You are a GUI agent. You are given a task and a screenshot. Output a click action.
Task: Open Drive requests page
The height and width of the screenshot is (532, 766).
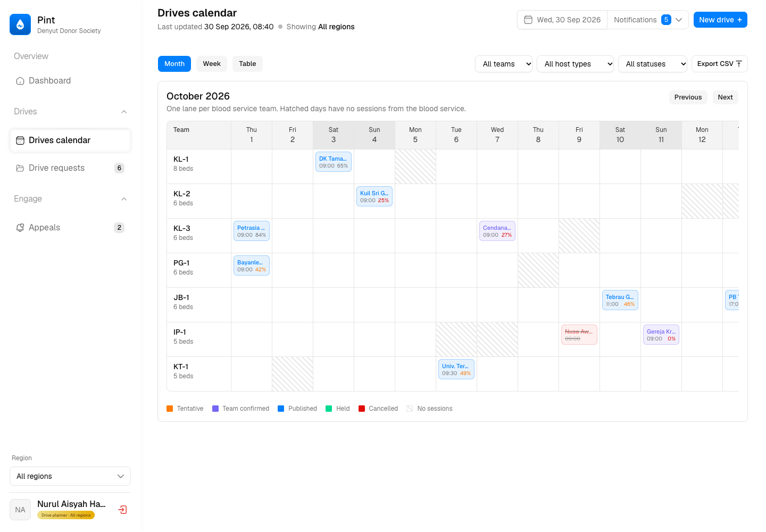pos(70,168)
